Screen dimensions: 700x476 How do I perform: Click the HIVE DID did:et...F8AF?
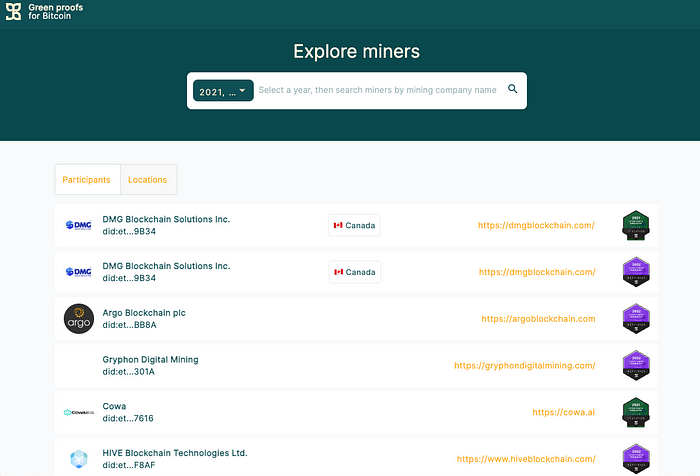click(129, 465)
